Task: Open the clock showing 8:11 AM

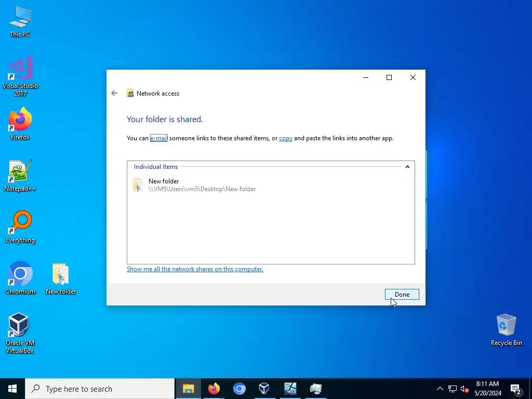Action: (x=487, y=389)
